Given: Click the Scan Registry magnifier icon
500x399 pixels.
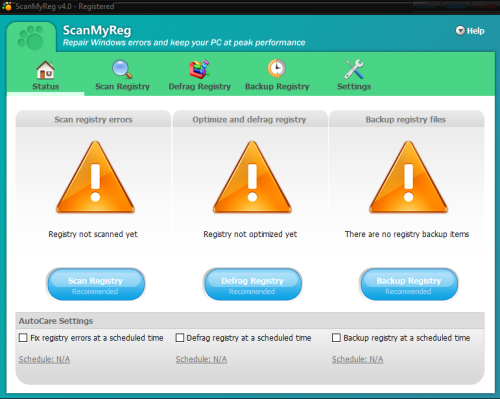Looking at the screenshot, I should click(x=122, y=69).
